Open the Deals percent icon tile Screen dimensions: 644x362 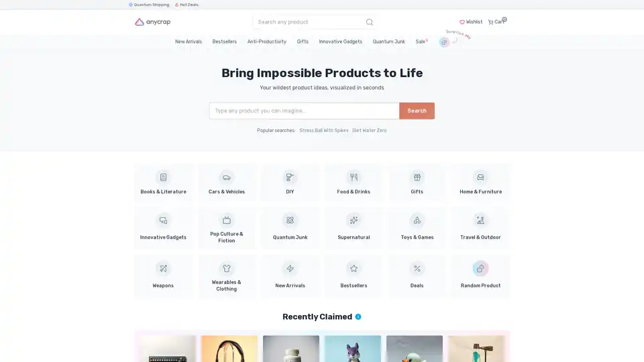tap(417, 276)
